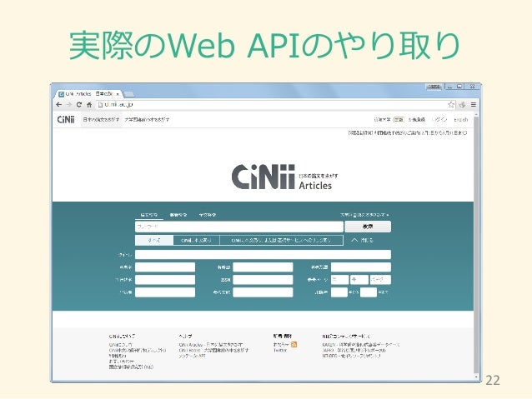Open the 大学図書館の本をさがす header tab
532x399 pixels.
[x=147, y=120]
